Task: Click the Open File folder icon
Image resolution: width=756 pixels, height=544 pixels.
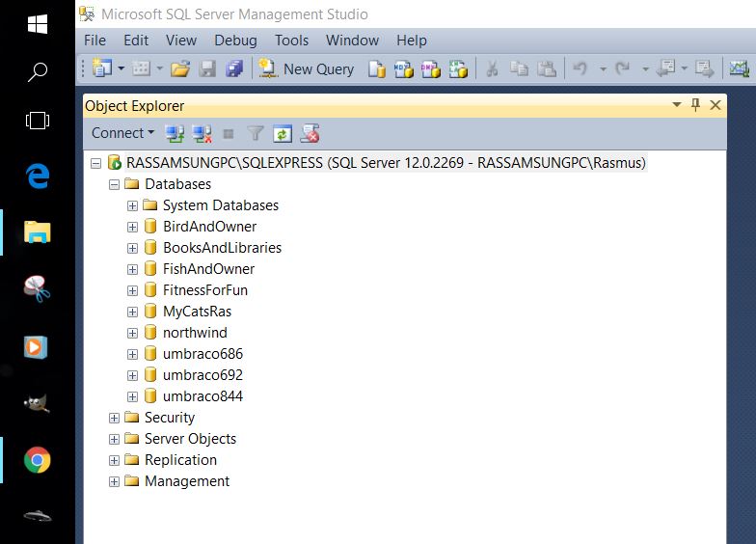Action: coord(179,68)
